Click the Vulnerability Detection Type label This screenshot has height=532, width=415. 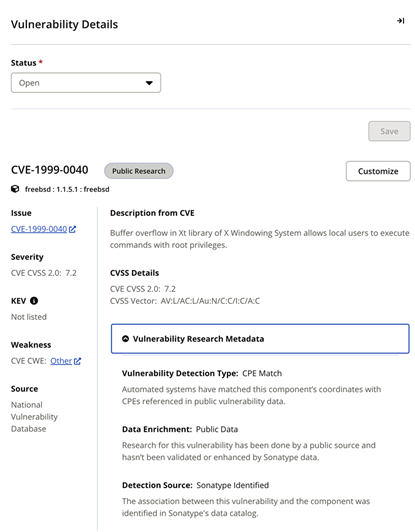point(180,373)
